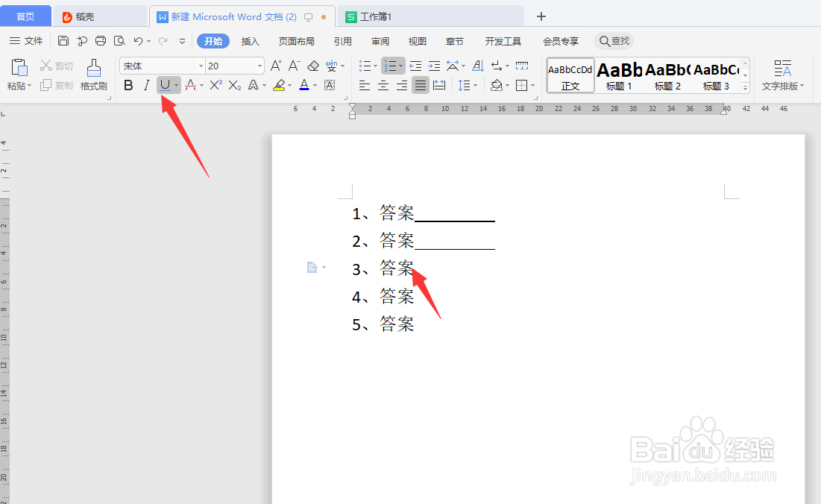
Task: Click the Copy (复制) button
Action: pyautogui.click(x=57, y=85)
